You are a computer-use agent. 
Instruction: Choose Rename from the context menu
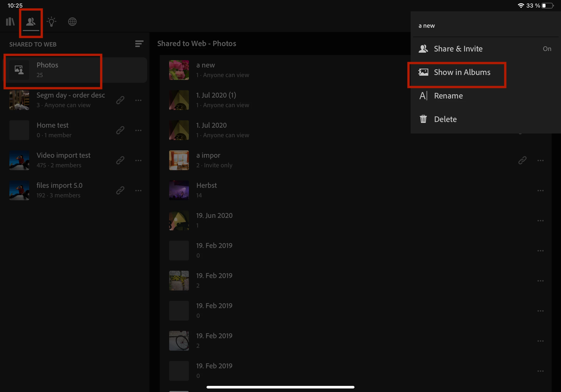click(448, 96)
